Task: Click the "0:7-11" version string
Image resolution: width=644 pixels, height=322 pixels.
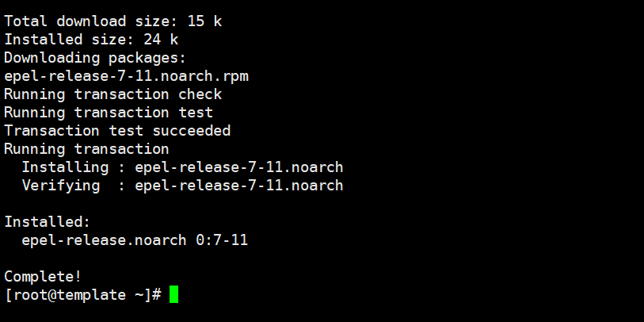Action: coord(222,240)
